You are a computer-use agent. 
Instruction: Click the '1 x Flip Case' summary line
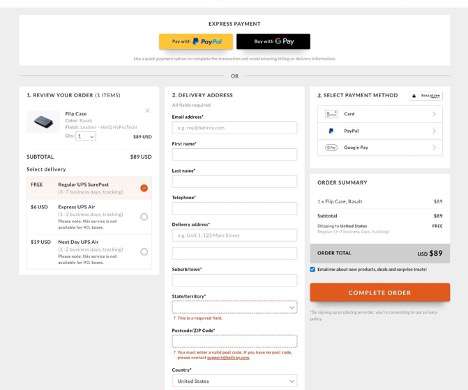[340, 201]
